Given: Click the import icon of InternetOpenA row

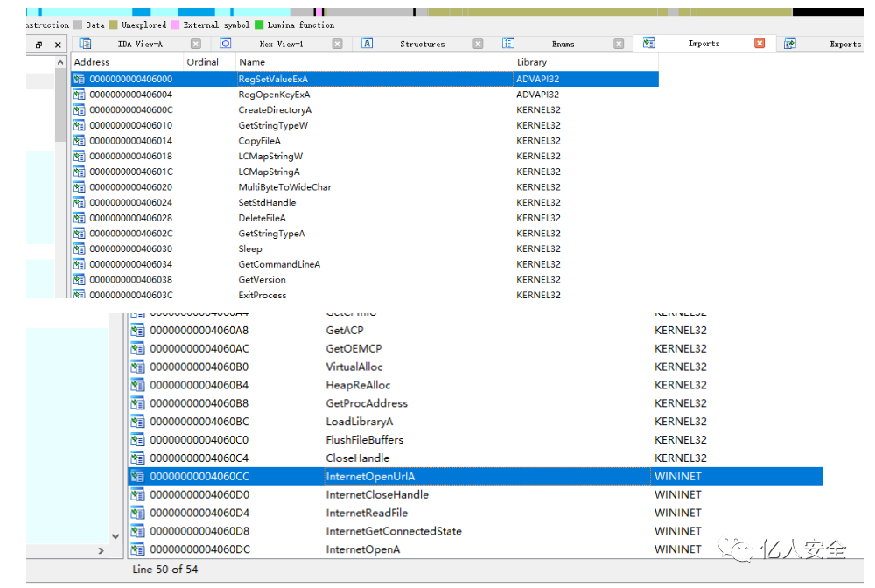Looking at the screenshot, I should coord(137,549).
